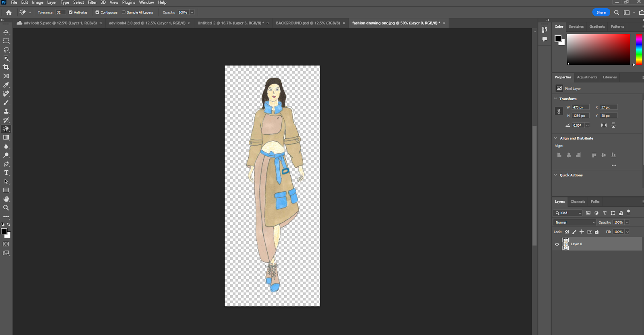The image size is (644, 335).
Task: Select the Rectangular Marquee tool
Action: pos(6,41)
